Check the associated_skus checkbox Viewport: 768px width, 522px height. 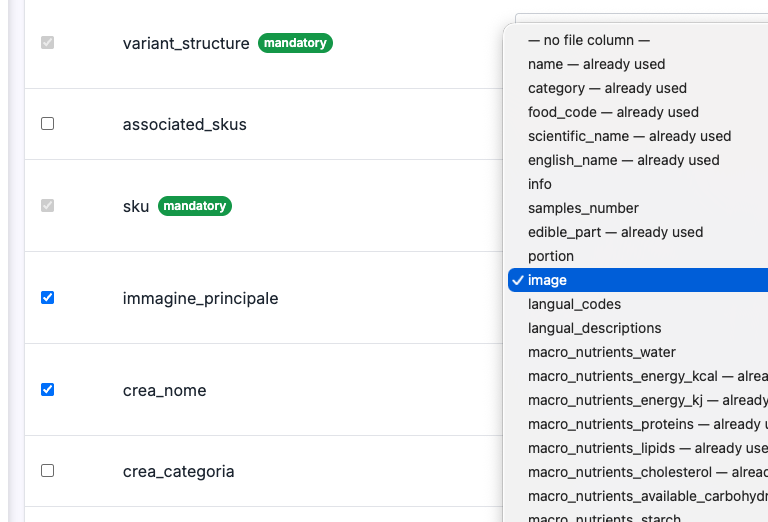pos(48,124)
